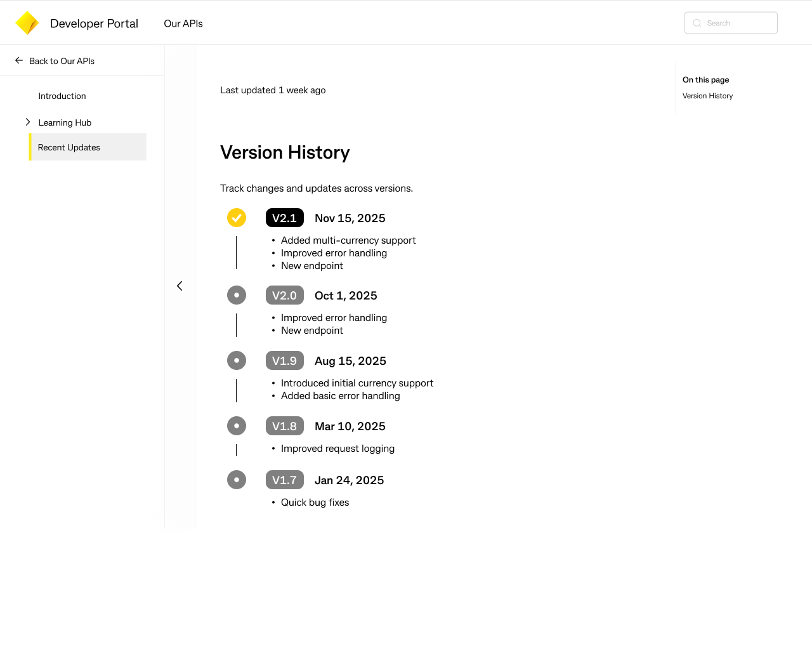Screen dimensions: 812x658
Task: Select the V2.0 version badge
Action: pyautogui.click(x=285, y=295)
